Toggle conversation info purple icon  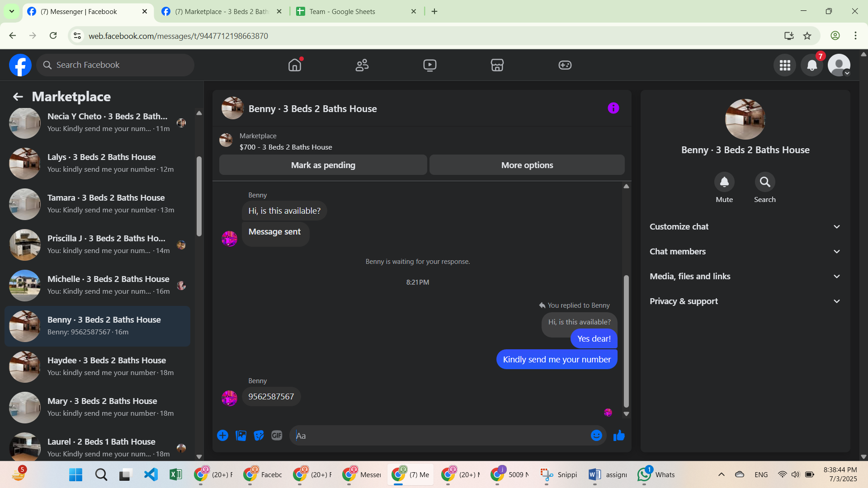coord(613,108)
